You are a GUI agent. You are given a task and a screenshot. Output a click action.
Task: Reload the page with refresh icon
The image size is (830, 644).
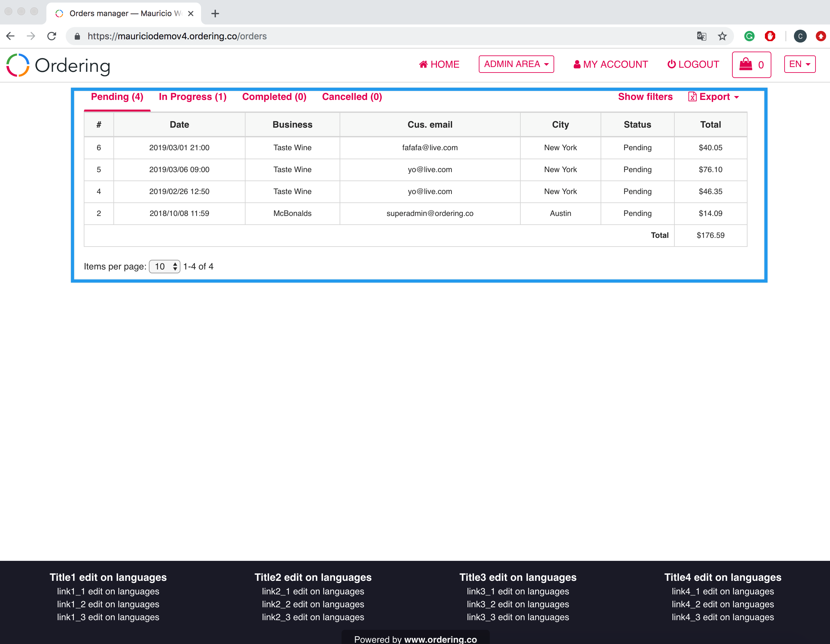(x=52, y=36)
